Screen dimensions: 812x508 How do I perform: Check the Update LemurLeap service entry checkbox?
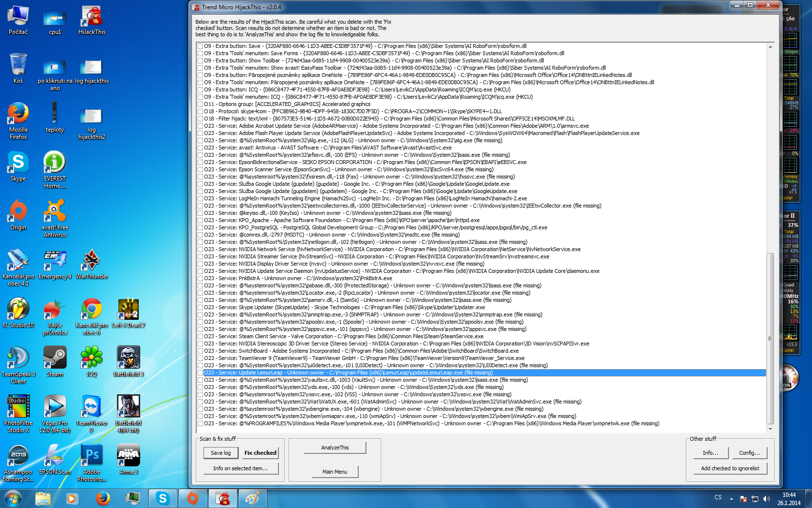200,373
